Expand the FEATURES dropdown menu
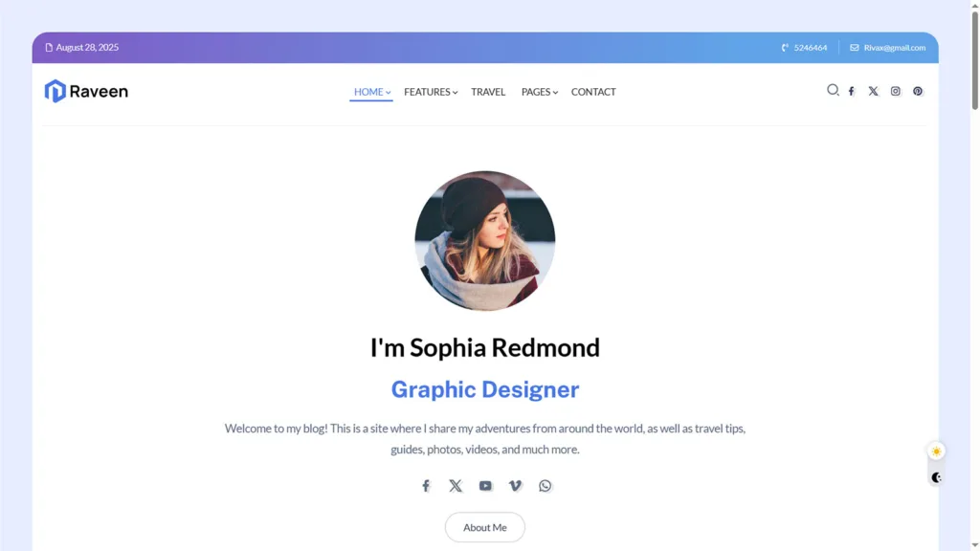The image size is (980, 551). [430, 92]
